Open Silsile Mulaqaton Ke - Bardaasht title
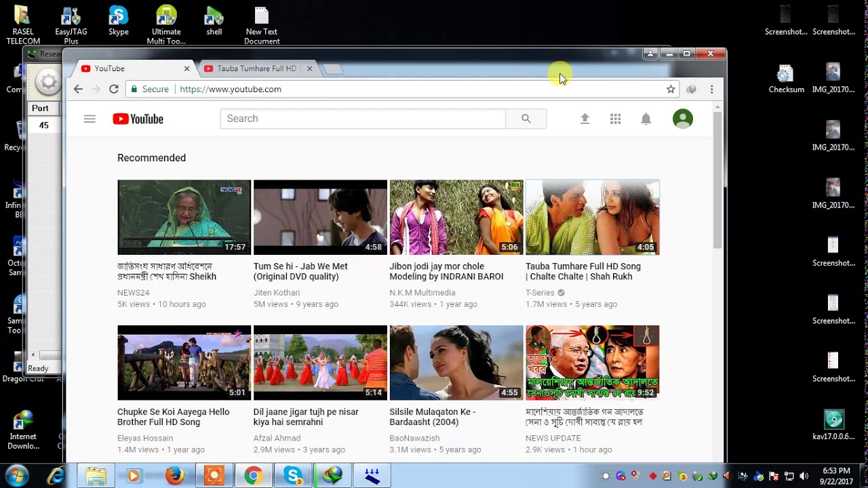Screen dimensions: 868x488 433,417
